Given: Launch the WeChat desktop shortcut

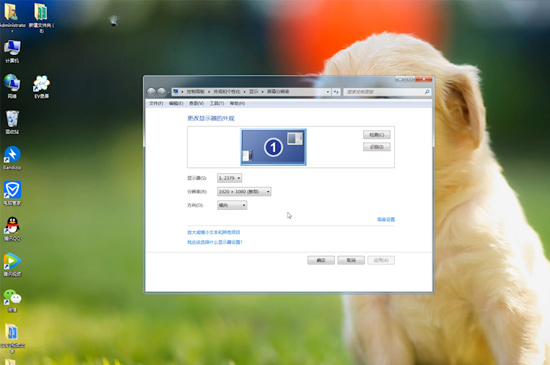Looking at the screenshot, I should click(x=12, y=300).
